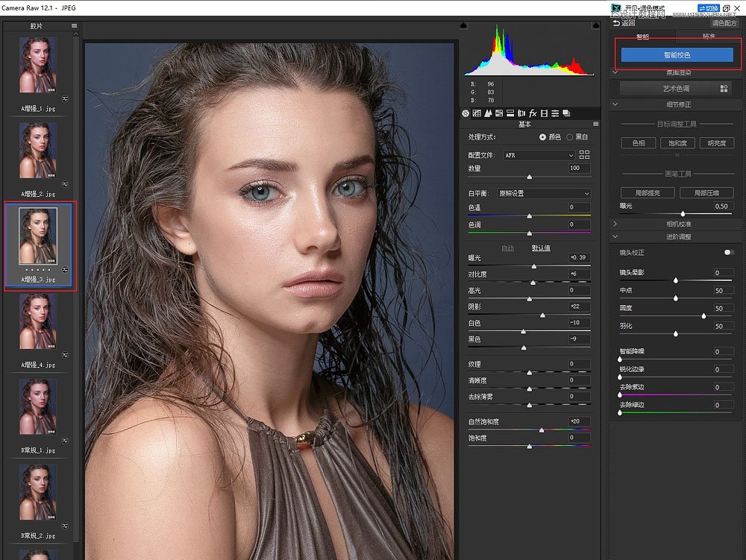Toggle the 镜头校正 lens correction switch

[729, 253]
